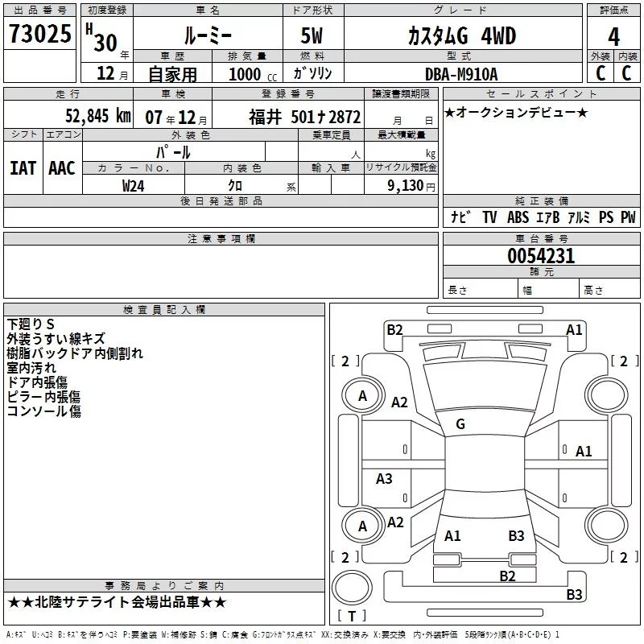Screen dimensions: 644x644
Task: Click the shift type IAT
Action: pos(23,168)
